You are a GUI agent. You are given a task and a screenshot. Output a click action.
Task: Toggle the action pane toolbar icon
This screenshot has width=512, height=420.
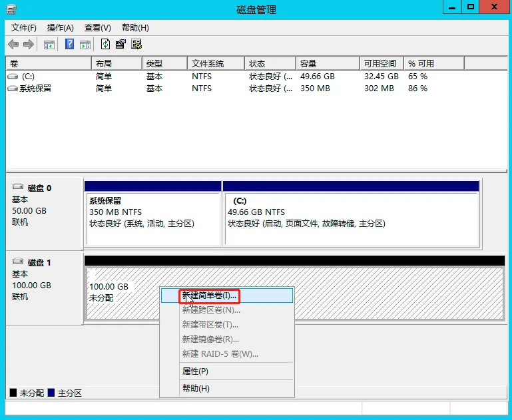tap(85, 45)
